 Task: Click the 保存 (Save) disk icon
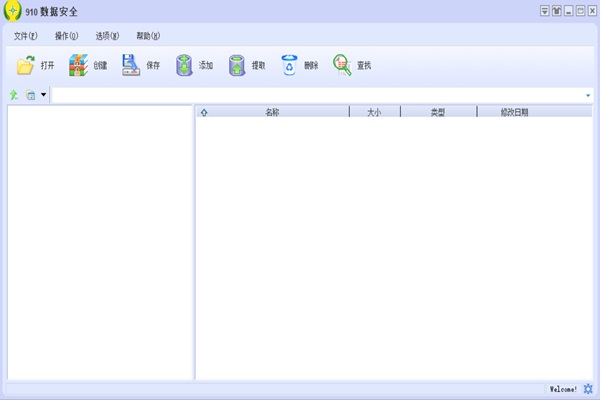131,66
